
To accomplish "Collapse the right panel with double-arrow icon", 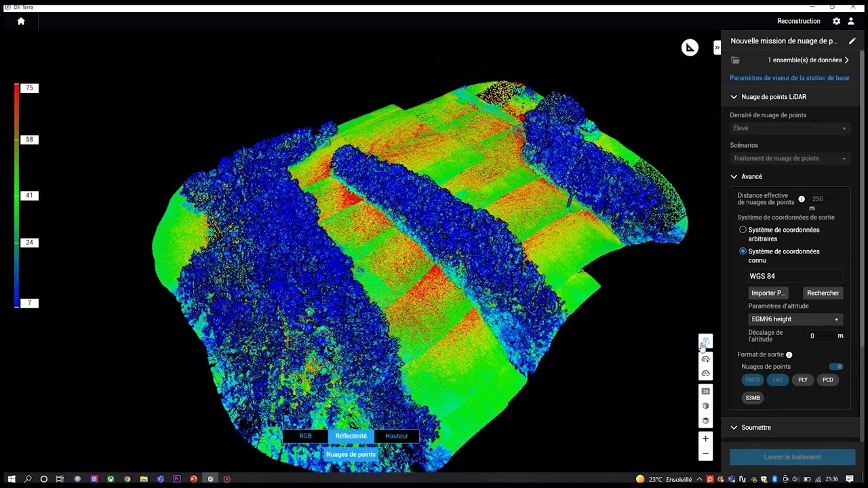I will coord(717,47).
